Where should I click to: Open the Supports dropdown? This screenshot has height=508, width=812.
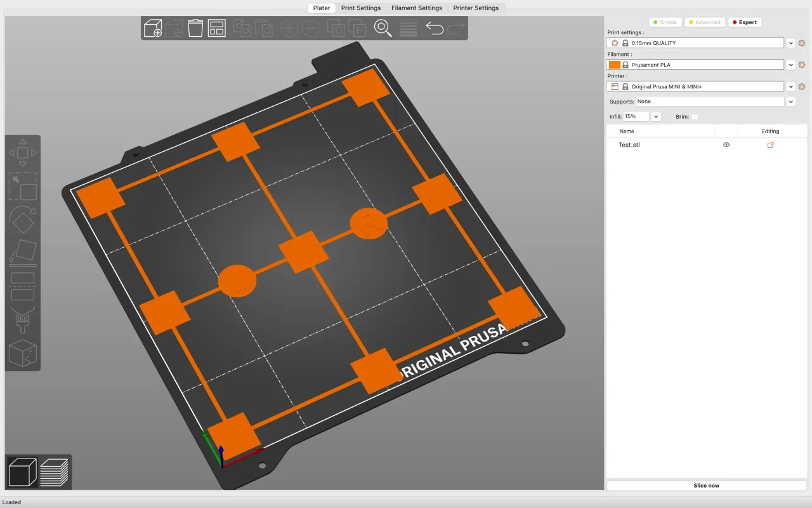tap(790, 102)
